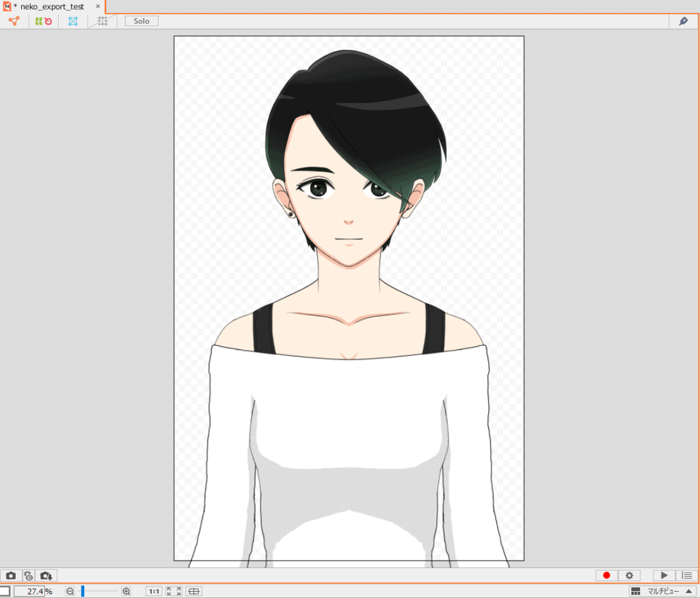Open recording settings gear icon
Viewport: 700px width, 598px height.
tap(629, 575)
